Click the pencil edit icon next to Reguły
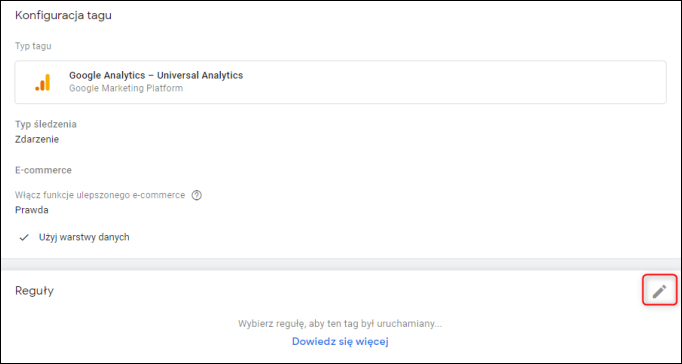The image size is (682, 364). (659, 291)
